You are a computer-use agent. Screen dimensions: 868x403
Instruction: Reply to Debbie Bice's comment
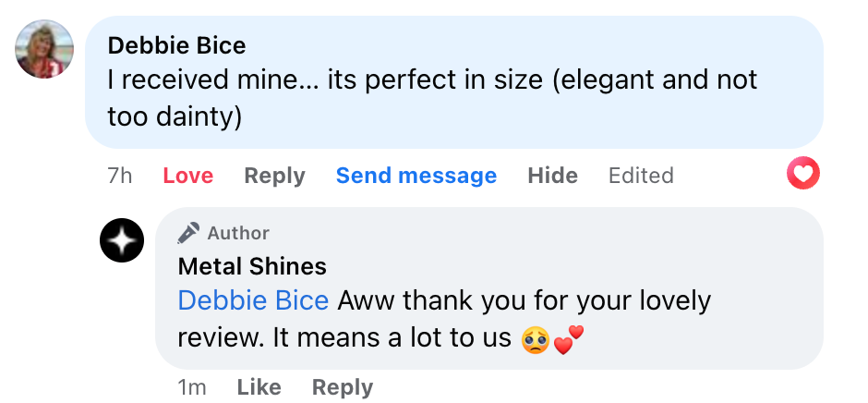(x=274, y=176)
